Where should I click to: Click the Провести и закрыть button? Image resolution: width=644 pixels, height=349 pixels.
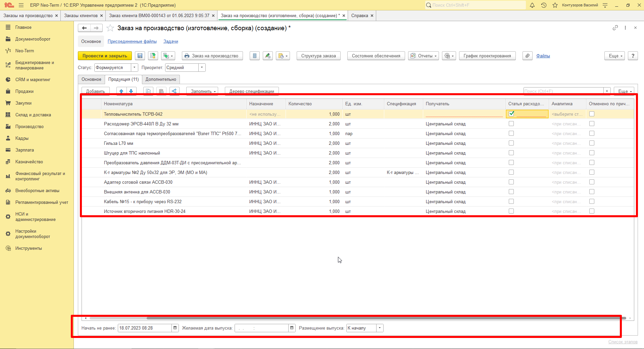coord(105,56)
